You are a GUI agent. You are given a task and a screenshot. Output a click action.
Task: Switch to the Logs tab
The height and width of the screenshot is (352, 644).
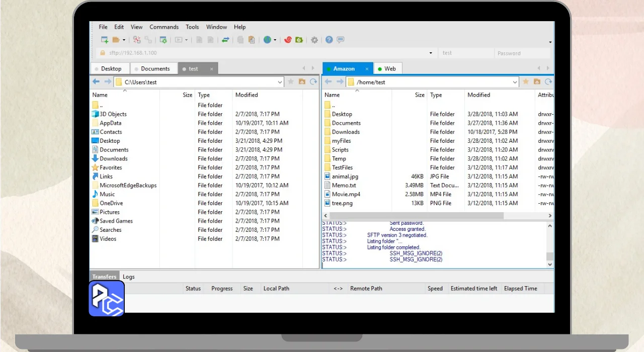coord(128,277)
